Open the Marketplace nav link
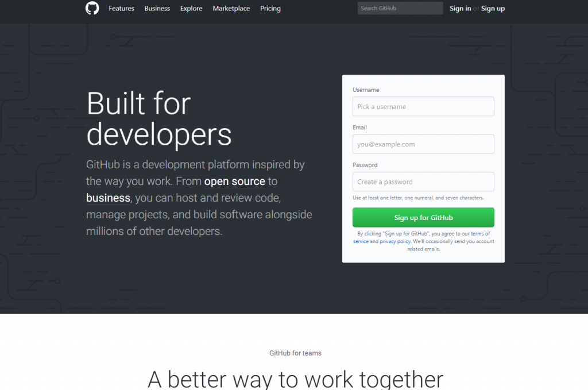Image resolution: width=588 pixels, height=390 pixels. (231, 8)
